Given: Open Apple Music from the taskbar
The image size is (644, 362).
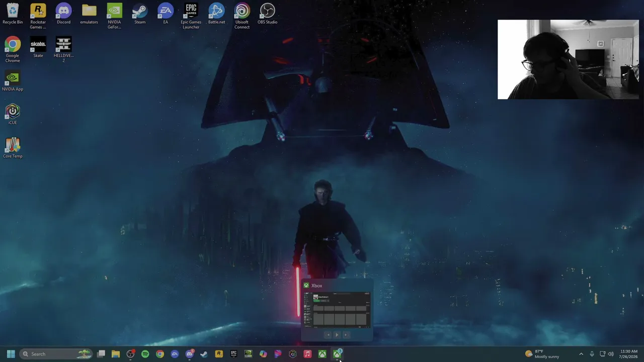Looking at the screenshot, I should (307, 354).
